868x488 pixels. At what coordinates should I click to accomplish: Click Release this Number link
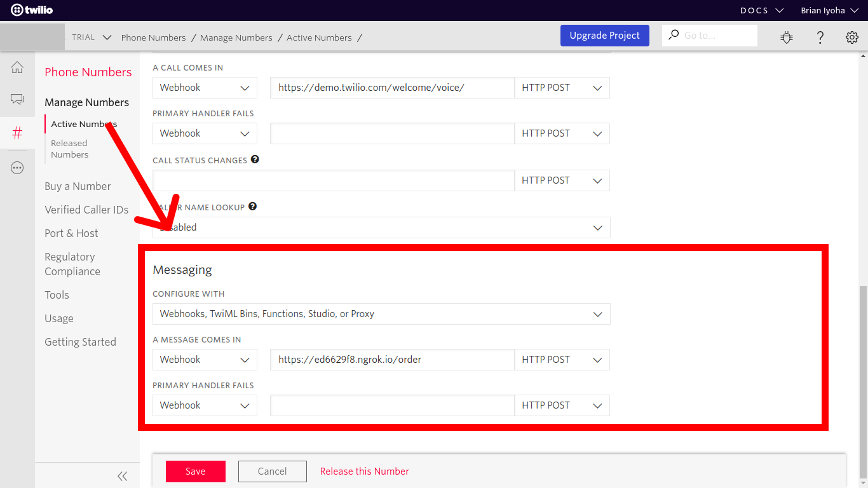click(x=365, y=471)
